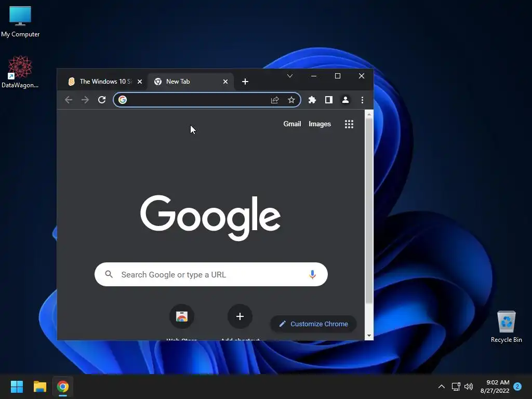Share this page via the share icon
Image resolution: width=532 pixels, height=399 pixels.
(x=275, y=100)
